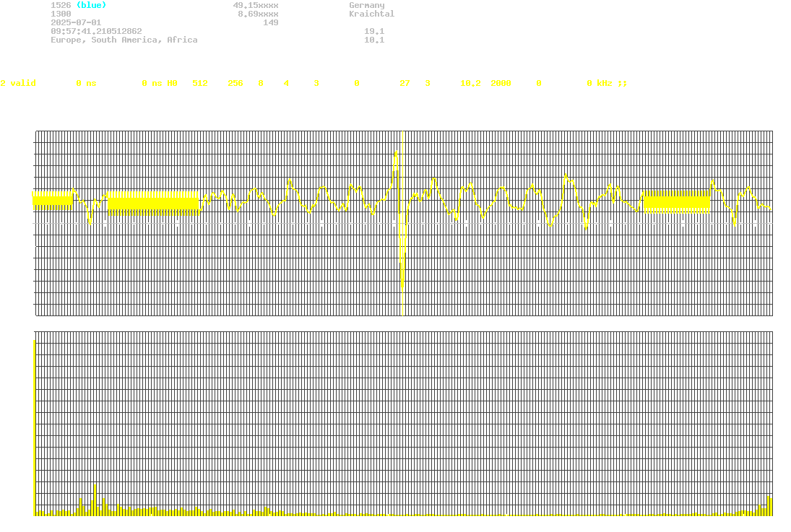The width and height of the screenshot is (791, 532).
Task: Click the value 1300 under station number
Action: click(61, 14)
